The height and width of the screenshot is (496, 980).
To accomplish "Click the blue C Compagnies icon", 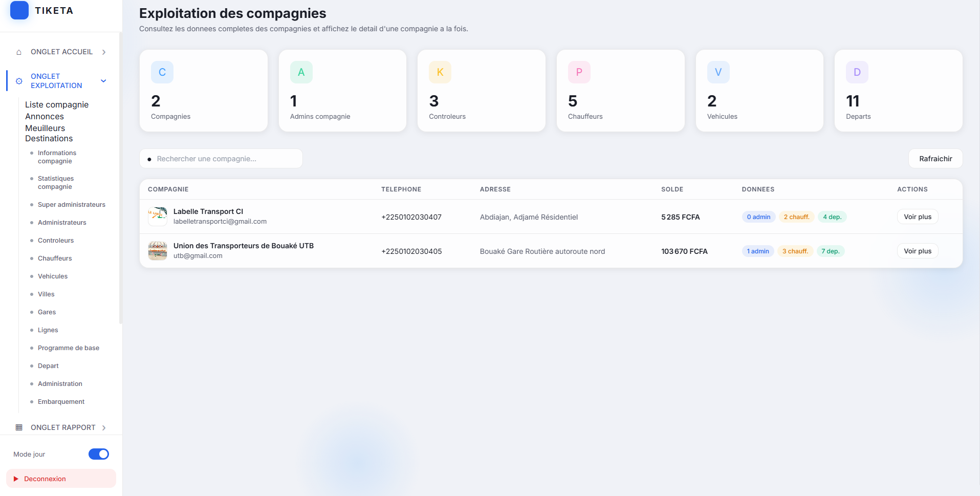I will [162, 72].
